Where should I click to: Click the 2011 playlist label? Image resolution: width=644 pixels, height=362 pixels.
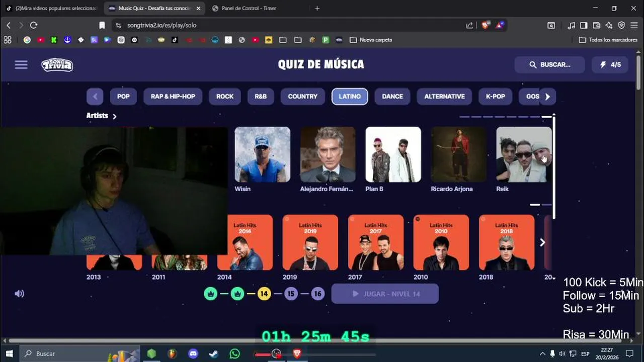click(x=158, y=277)
